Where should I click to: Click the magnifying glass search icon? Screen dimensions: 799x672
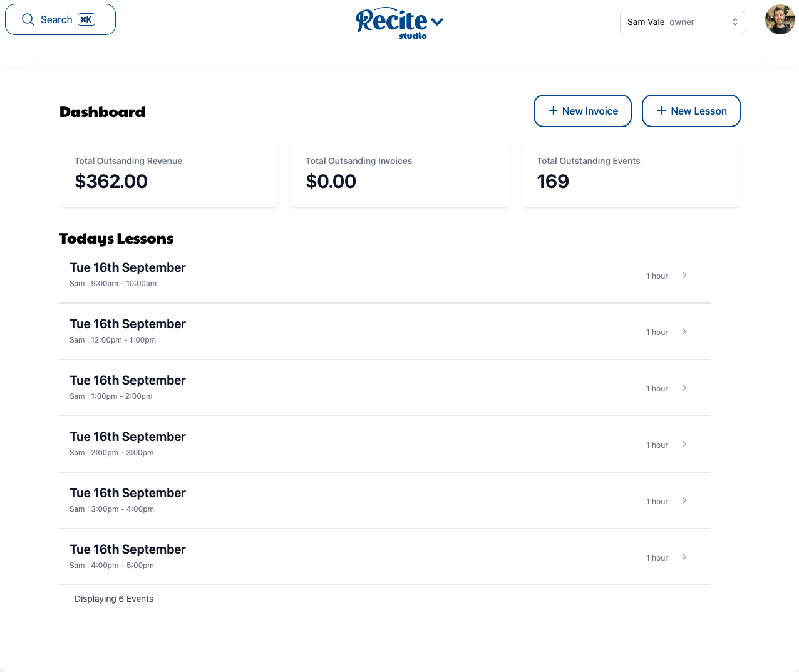tap(28, 19)
